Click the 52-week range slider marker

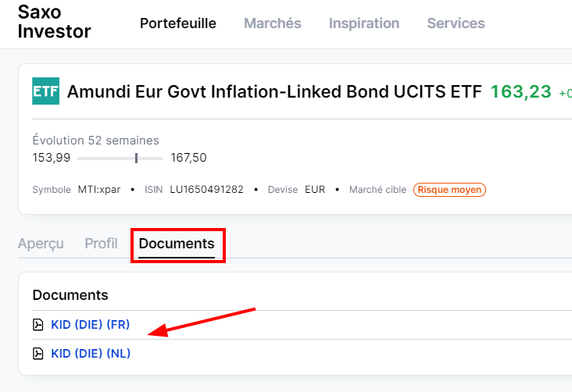[x=137, y=158]
